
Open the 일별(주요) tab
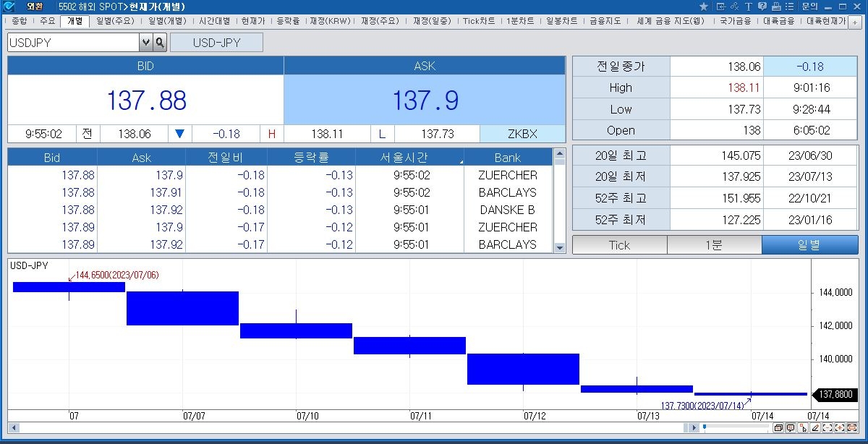116,21
